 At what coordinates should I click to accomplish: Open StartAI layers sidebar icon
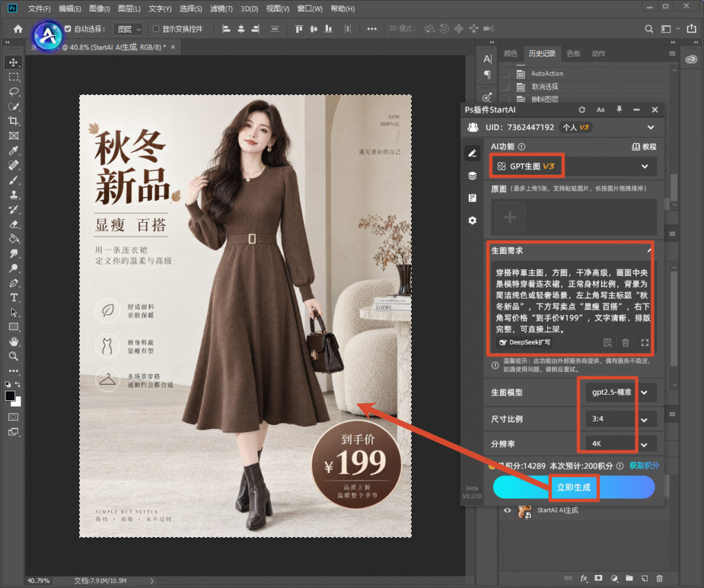click(x=472, y=175)
